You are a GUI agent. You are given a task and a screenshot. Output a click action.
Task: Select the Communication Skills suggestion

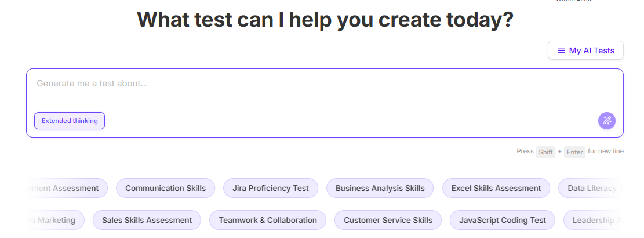pos(165,188)
